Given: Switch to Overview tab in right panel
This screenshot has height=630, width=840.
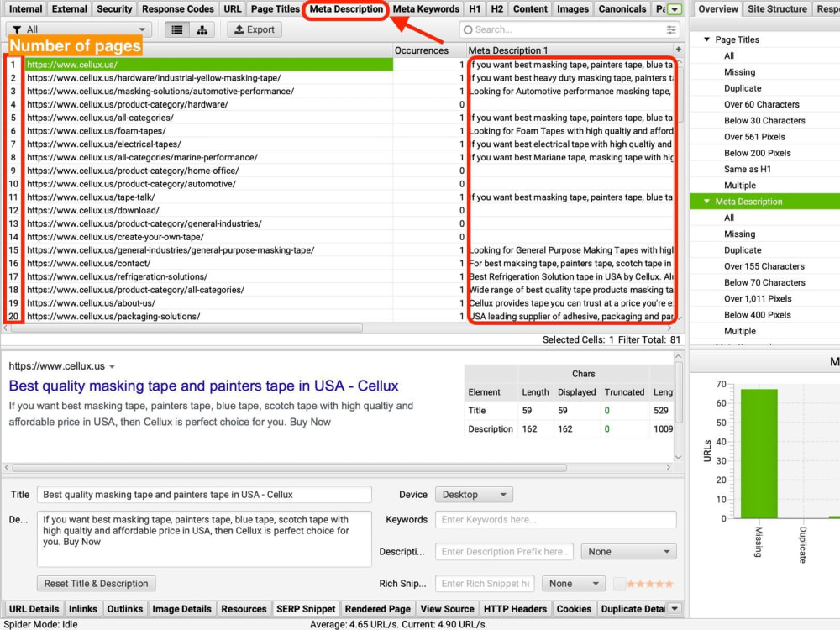Looking at the screenshot, I should click(718, 9).
